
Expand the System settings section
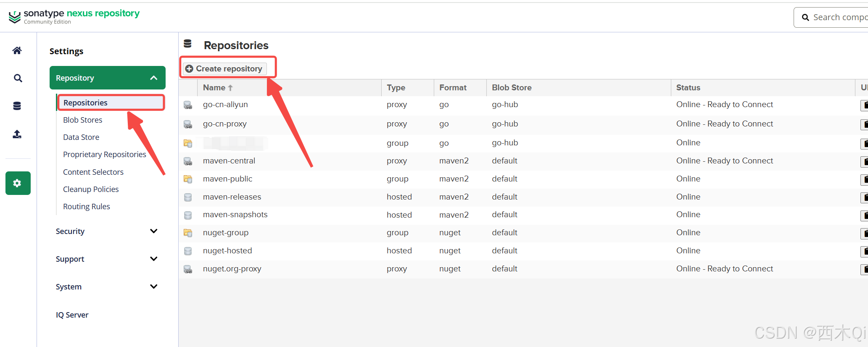click(x=107, y=287)
